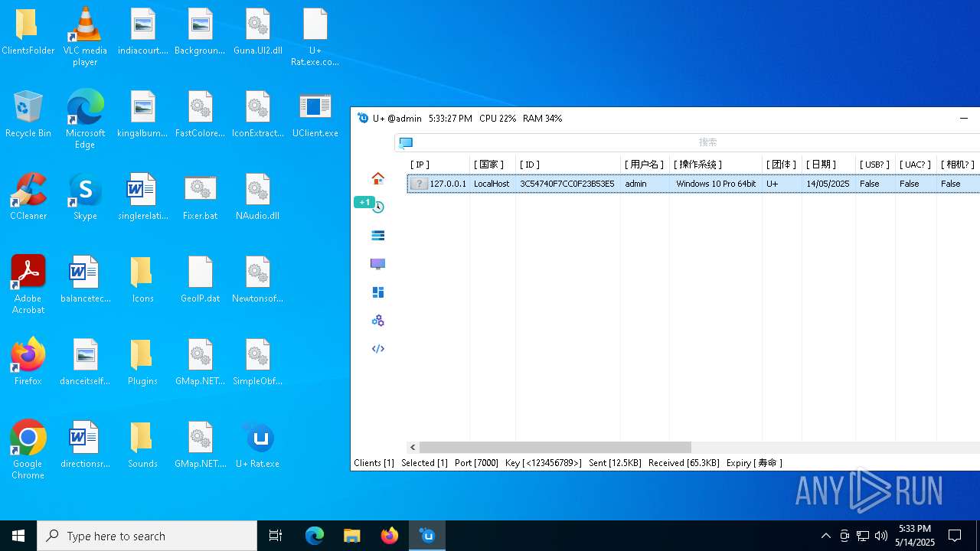Select Microsoft Edge desktop shortcut
This screenshot has width=980, height=551.
[x=85, y=119]
